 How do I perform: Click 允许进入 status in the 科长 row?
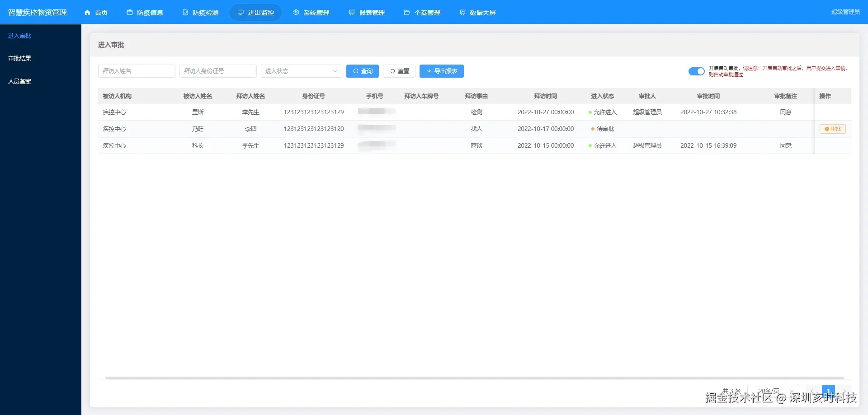coord(603,145)
